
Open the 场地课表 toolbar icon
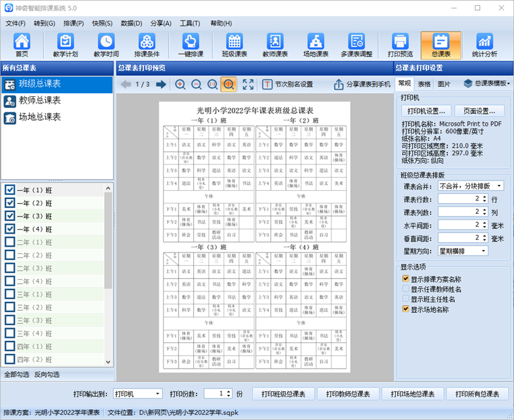pos(315,45)
